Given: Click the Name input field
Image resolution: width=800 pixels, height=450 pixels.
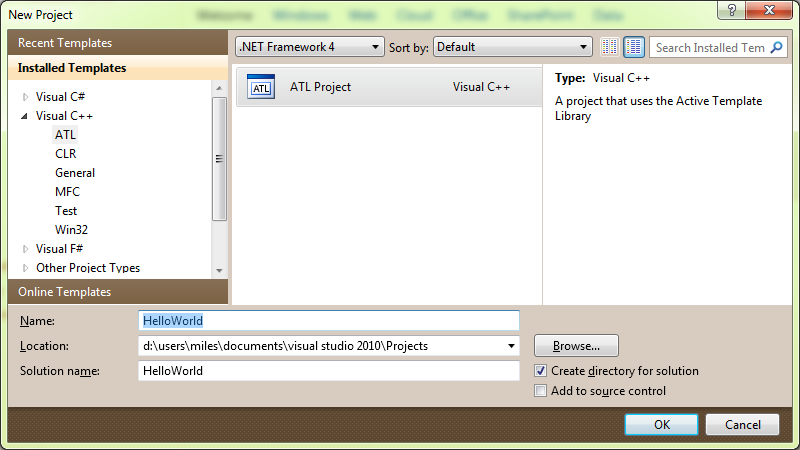Looking at the screenshot, I should click(x=329, y=320).
